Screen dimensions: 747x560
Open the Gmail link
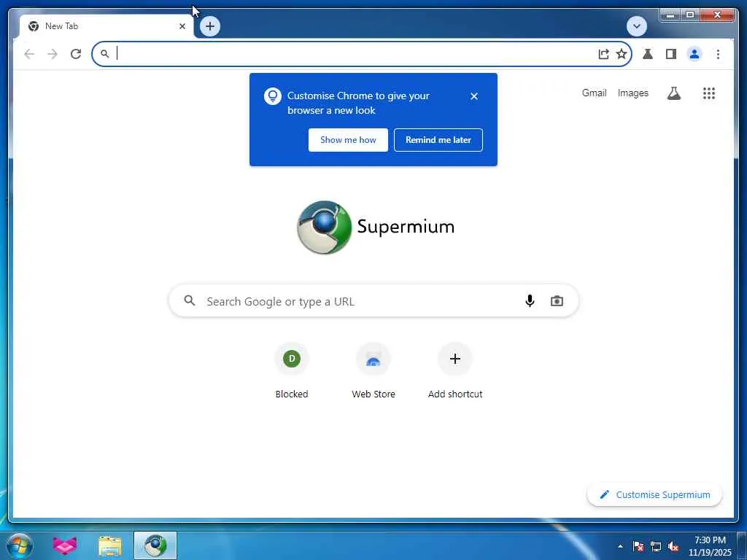coord(594,93)
